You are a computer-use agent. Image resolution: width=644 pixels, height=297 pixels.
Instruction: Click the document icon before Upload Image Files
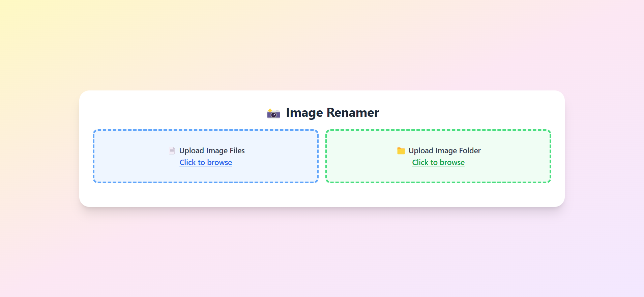click(x=172, y=151)
